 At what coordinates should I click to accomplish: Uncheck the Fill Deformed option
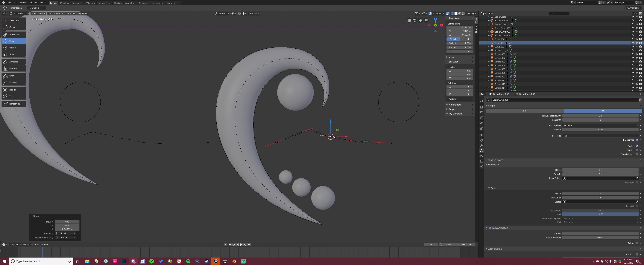coord(637,140)
